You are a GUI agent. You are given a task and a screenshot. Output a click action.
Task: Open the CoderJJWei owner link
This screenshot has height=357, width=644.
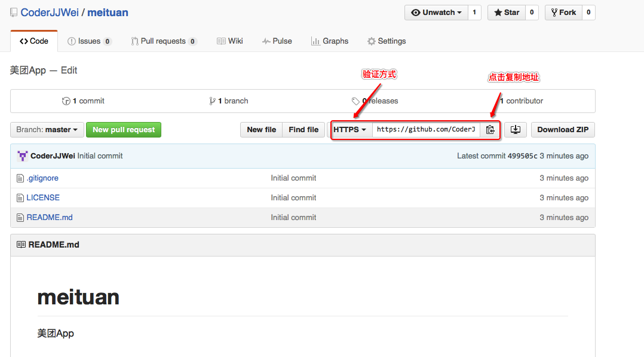coord(50,13)
